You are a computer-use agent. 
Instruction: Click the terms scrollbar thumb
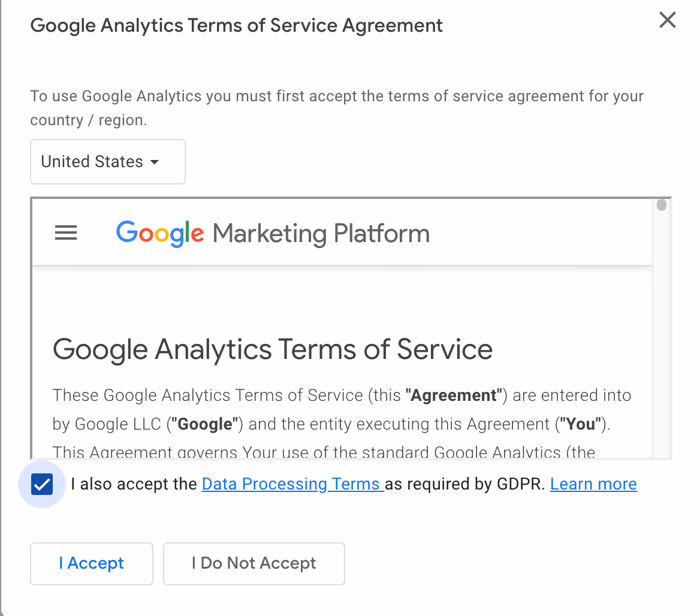[662, 205]
